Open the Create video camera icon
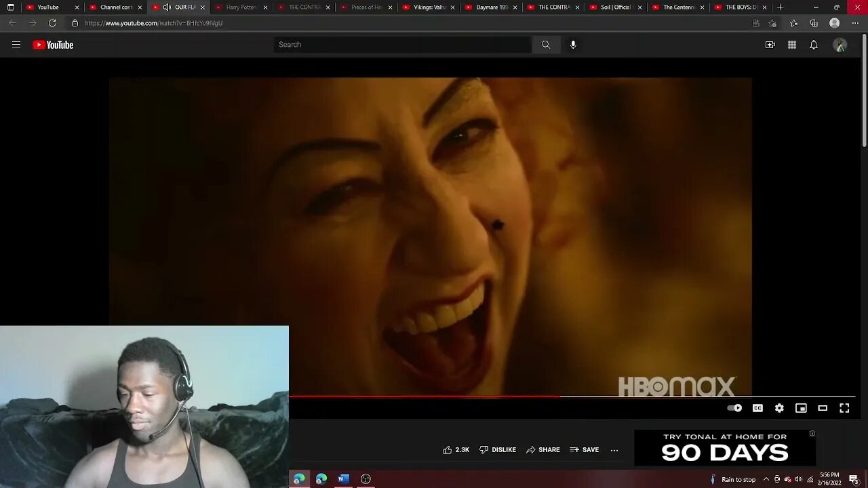The image size is (868, 488). (770, 45)
